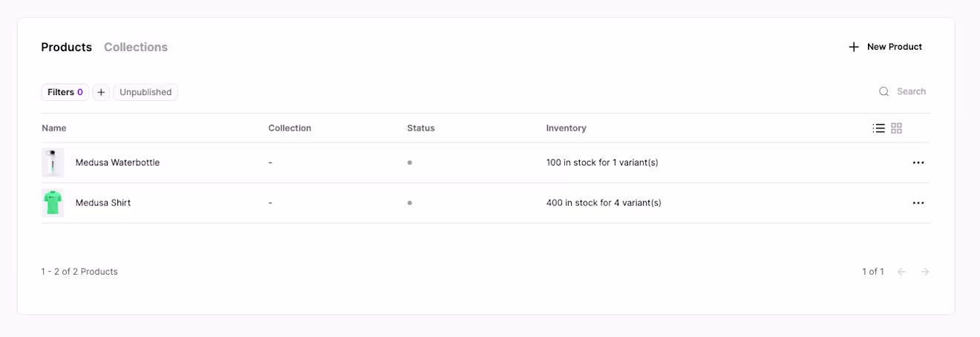Select the Products tab
The image size is (980, 337).
click(67, 47)
